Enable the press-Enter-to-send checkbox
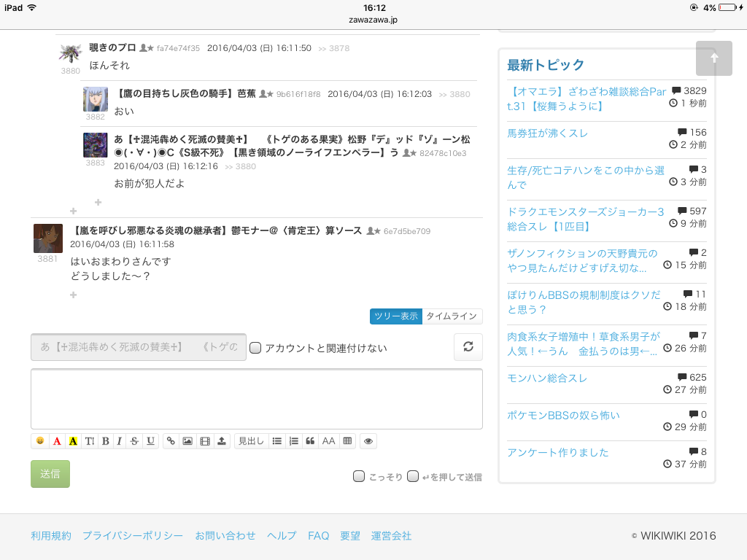The width and height of the screenshot is (747, 560). (413, 476)
